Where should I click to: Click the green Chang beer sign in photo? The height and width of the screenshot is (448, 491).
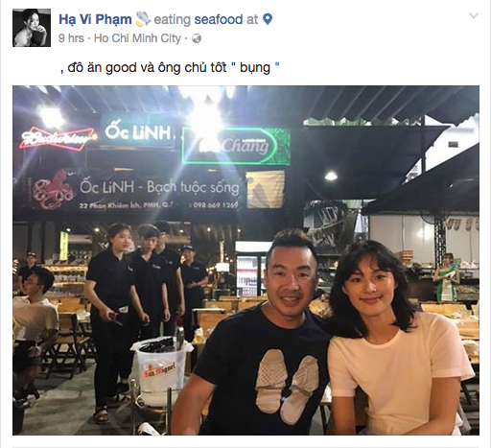(236, 146)
